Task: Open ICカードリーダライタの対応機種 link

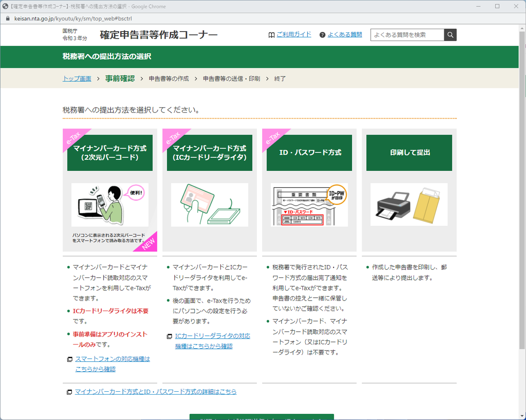Action: click(212, 341)
